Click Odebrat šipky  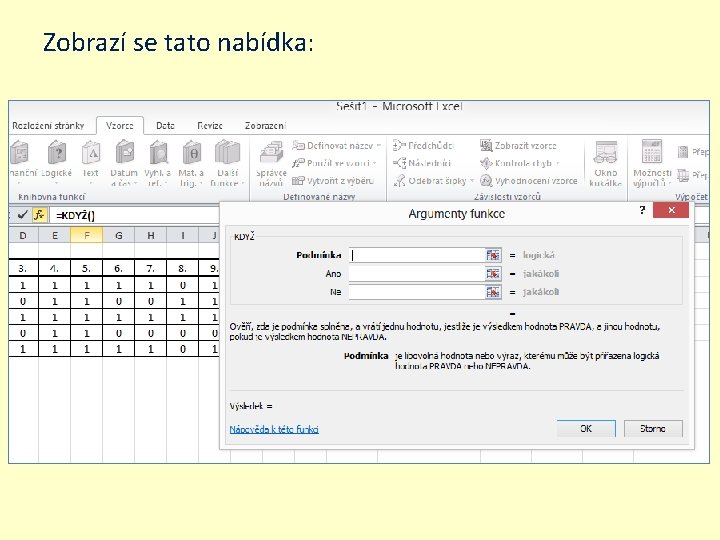coord(431,180)
